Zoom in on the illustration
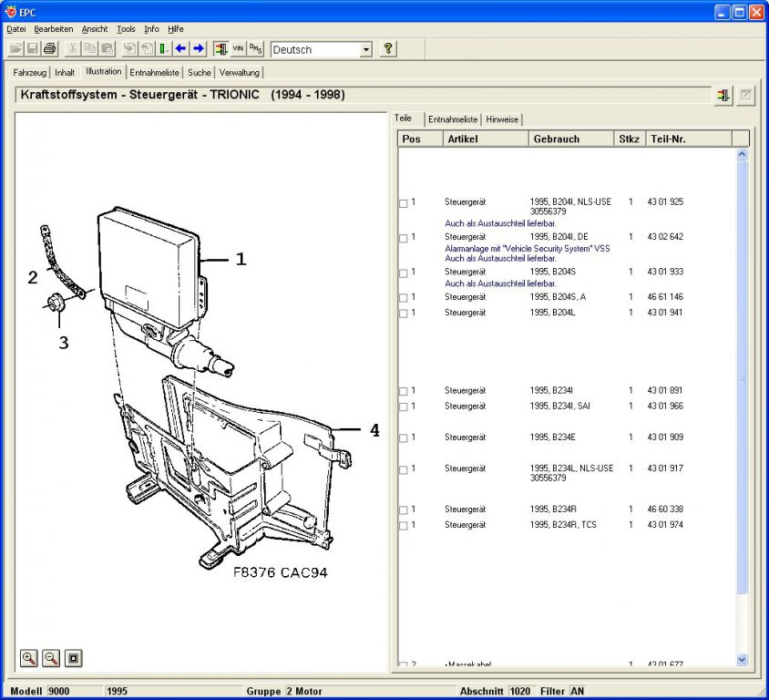 tap(29, 658)
